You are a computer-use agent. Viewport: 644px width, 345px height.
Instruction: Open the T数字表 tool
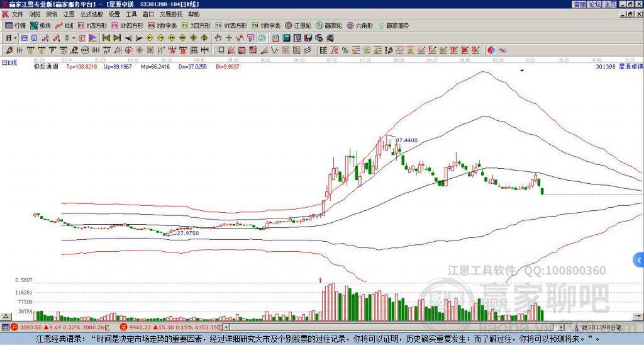(266, 25)
